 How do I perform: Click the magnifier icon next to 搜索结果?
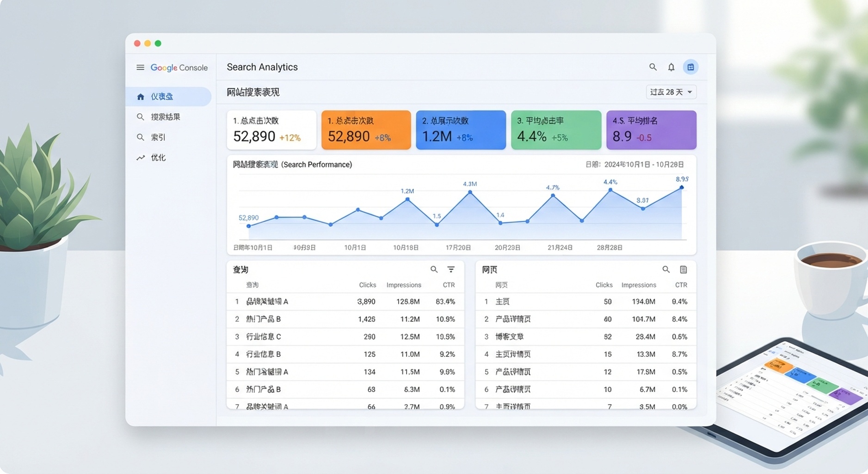point(141,117)
